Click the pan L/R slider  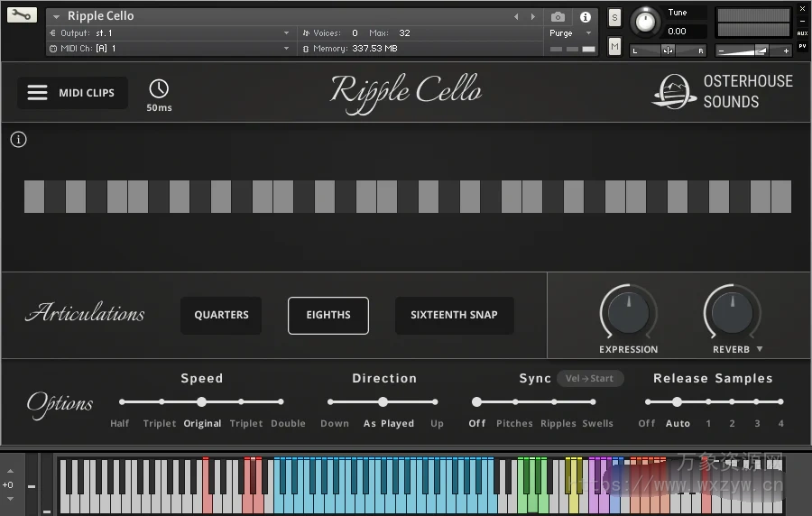coord(668,51)
